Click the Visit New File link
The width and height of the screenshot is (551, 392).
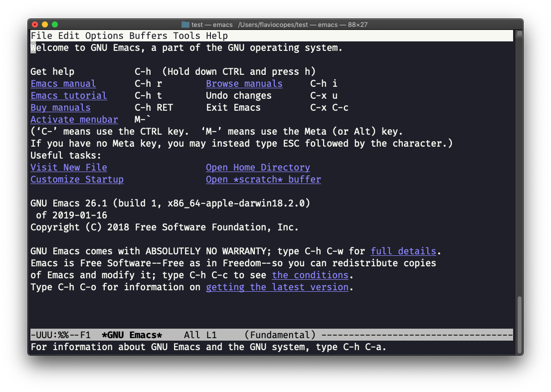69,168
